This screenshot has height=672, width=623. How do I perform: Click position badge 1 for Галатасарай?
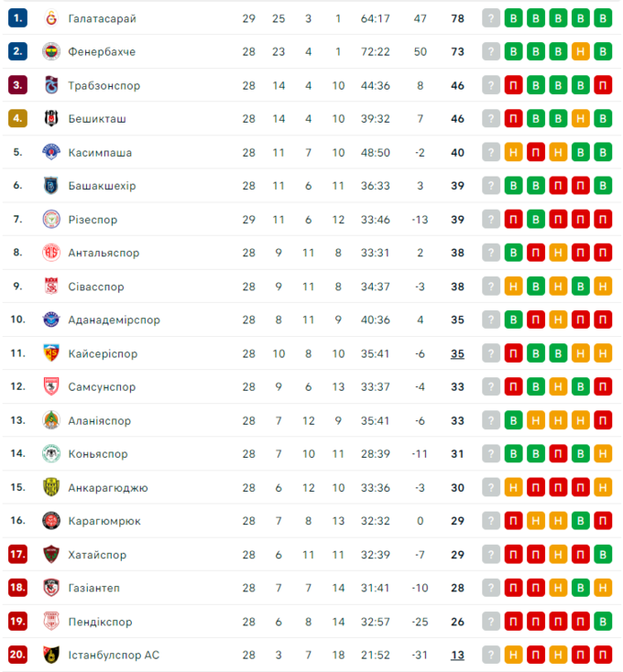pyautogui.click(x=18, y=18)
